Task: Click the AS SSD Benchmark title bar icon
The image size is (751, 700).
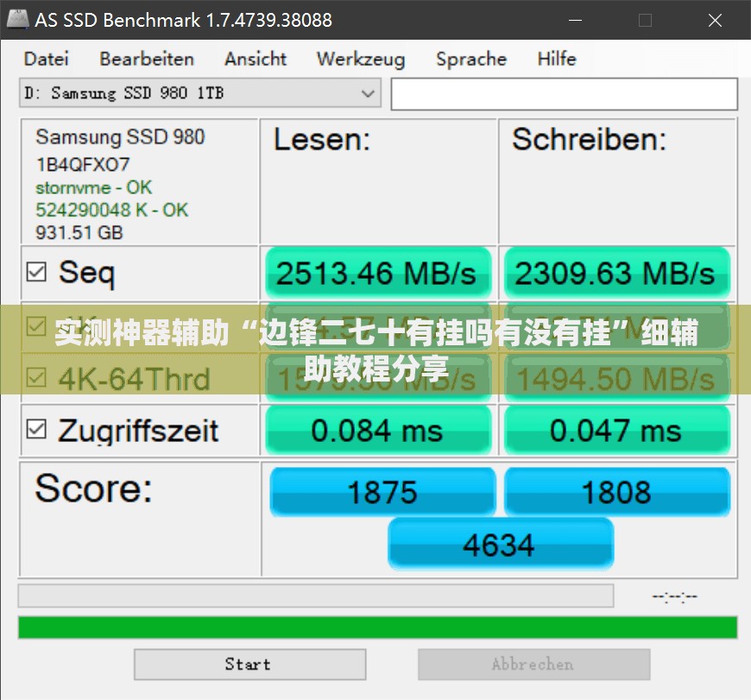Action: pyautogui.click(x=16, y=20)
